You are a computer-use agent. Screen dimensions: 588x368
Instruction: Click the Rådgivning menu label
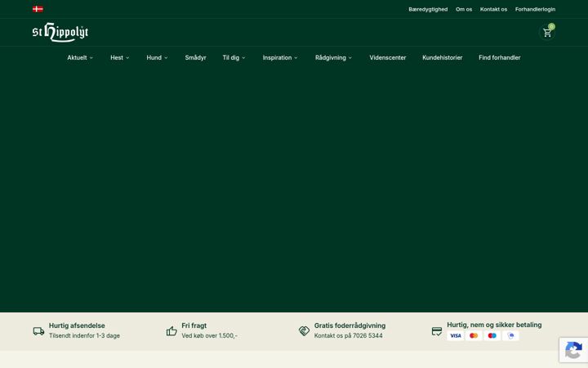coord(331,57)
